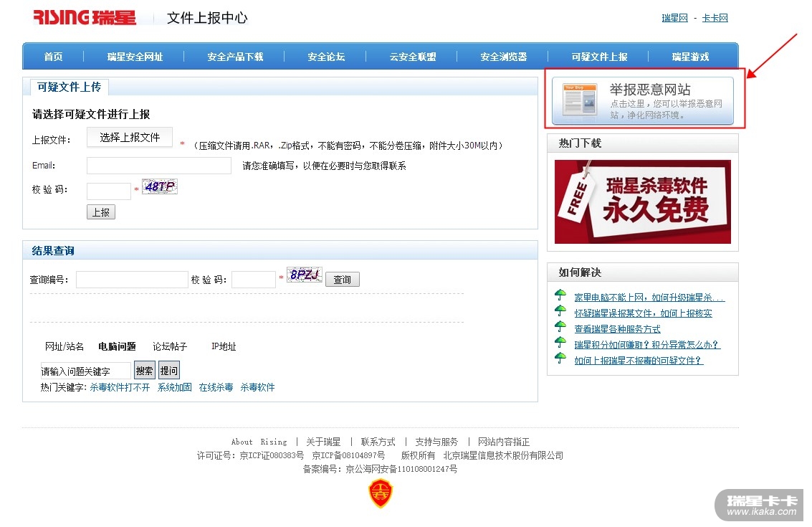The image size is (812, 527).
Task: Focus the upload form 校验码 field
Action: point(109,191)
